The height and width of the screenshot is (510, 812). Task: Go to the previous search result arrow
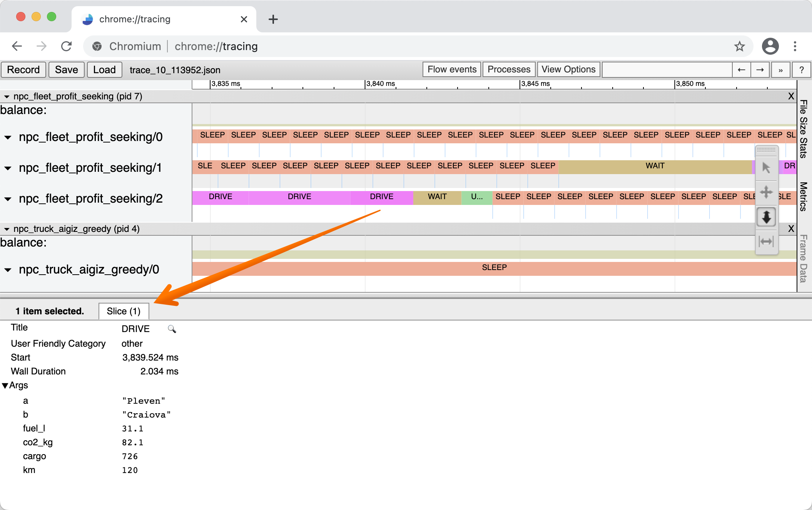[741, 70]
